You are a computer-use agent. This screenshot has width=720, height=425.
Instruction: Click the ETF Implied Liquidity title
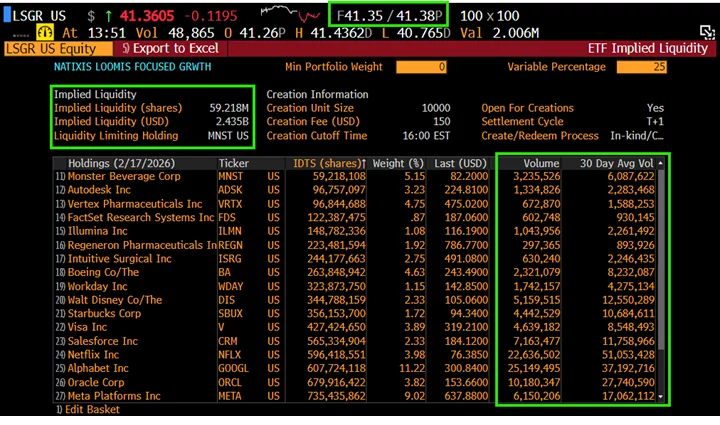[x=648, y=49]
